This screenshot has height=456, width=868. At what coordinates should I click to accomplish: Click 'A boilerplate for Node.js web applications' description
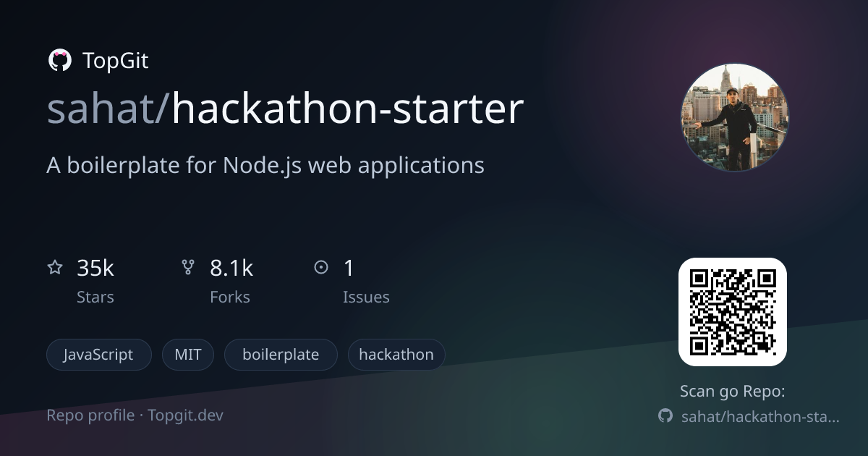pyautogui.click(x=265, y=166)
